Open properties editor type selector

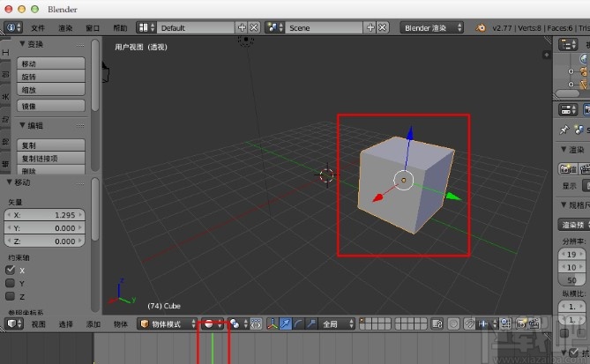pyautogui.click(x=568, y=110)
